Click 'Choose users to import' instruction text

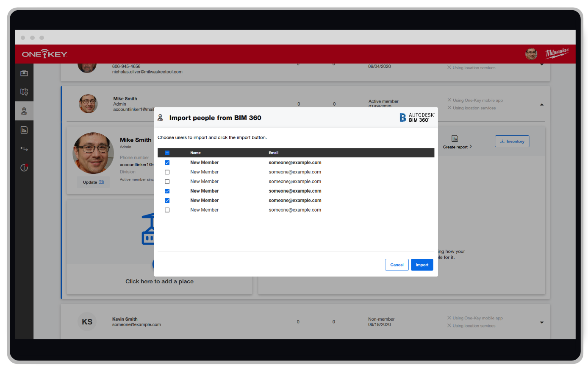[212, 137]
